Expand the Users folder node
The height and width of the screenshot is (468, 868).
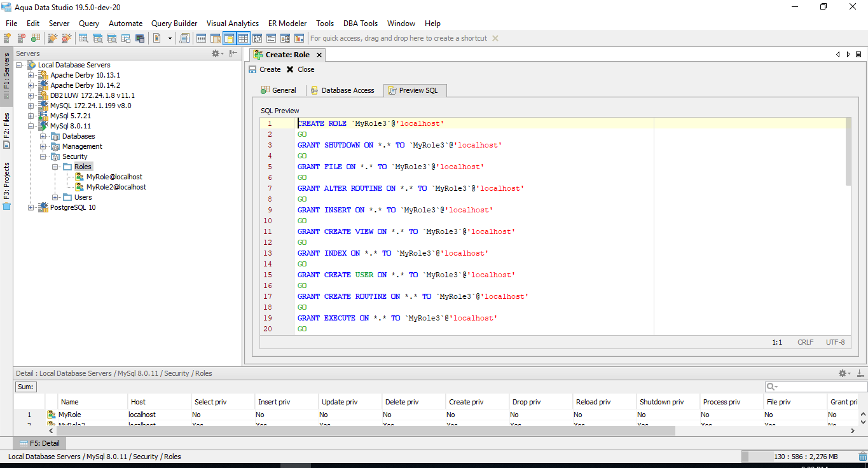click(55, 197)
